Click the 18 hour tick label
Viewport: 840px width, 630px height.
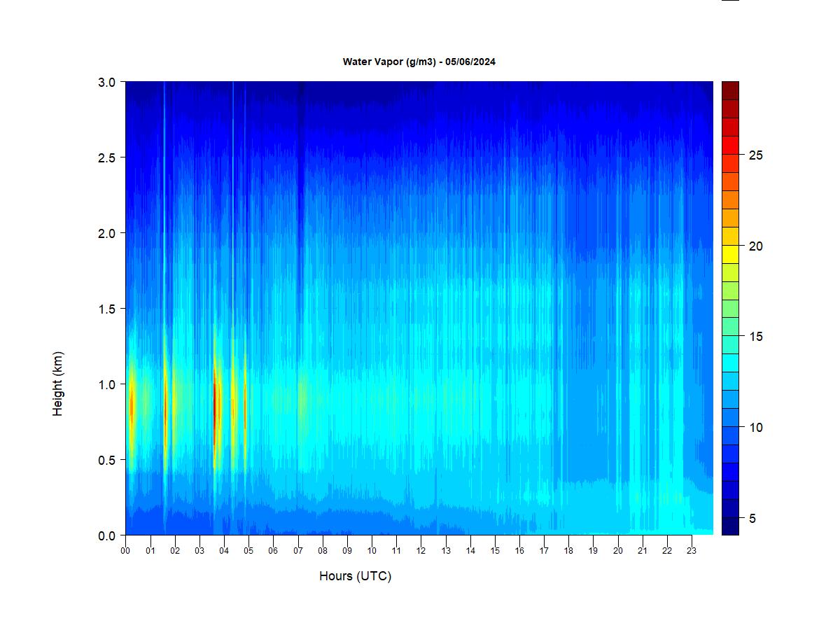[568, 551]
